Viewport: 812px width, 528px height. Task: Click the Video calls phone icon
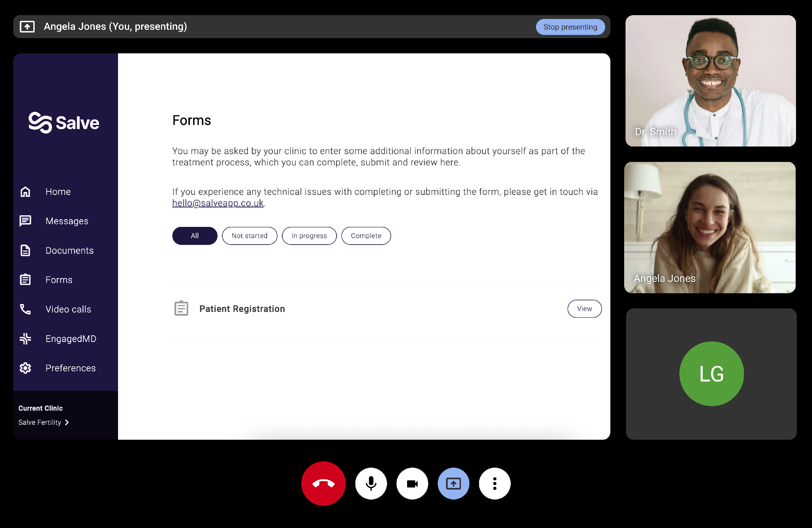click(x=25, y=309)
